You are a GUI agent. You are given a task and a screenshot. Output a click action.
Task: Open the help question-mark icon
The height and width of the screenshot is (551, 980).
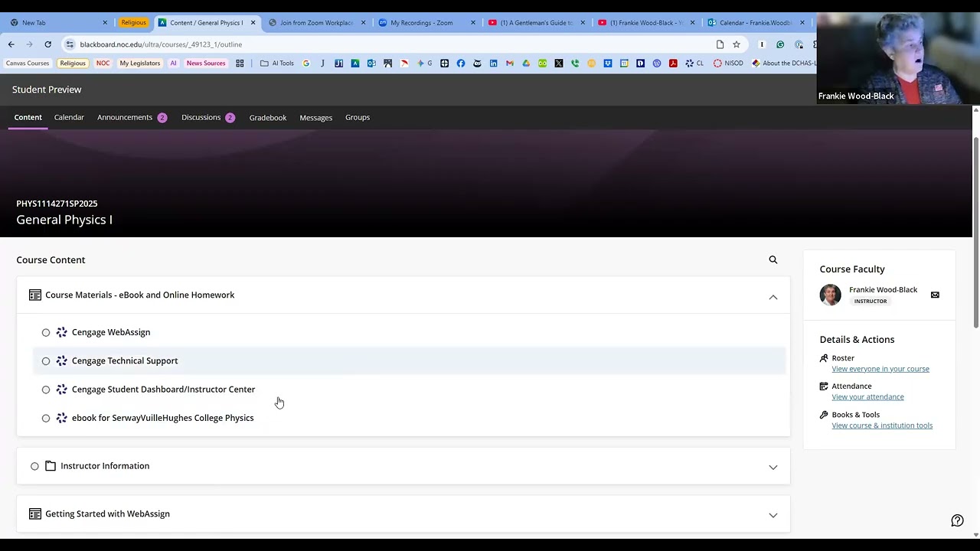click(x=957, y=520)
